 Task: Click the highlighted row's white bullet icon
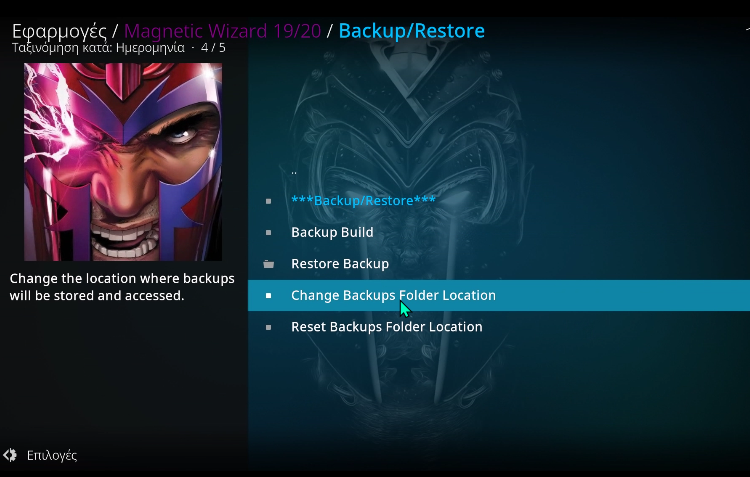[269, 296]
